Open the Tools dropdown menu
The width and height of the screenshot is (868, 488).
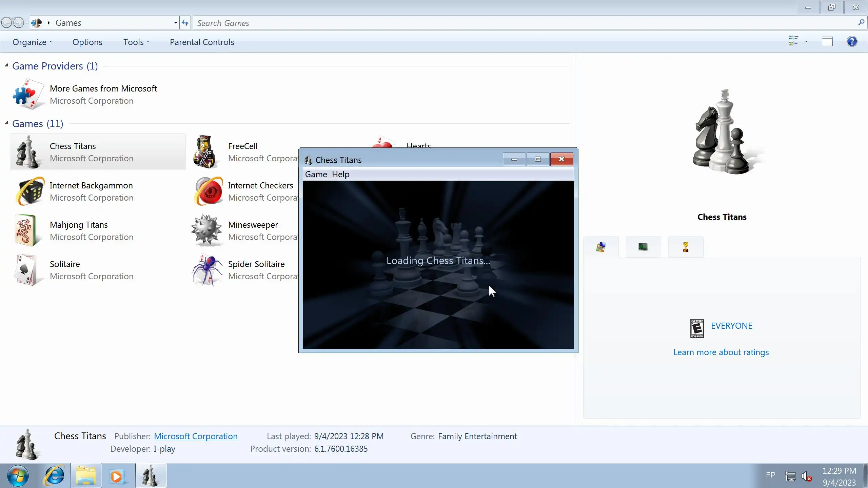click(x=136, y=42)
